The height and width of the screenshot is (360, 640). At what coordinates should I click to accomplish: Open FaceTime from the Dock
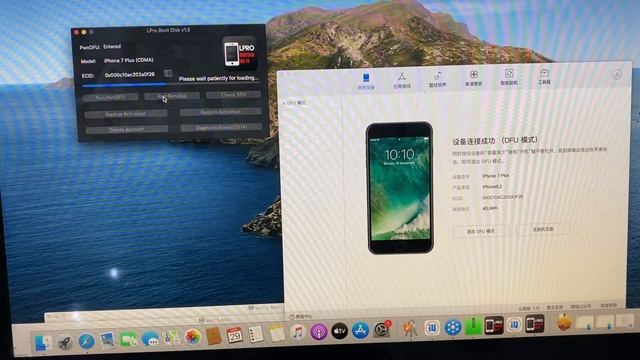point(129,340)
